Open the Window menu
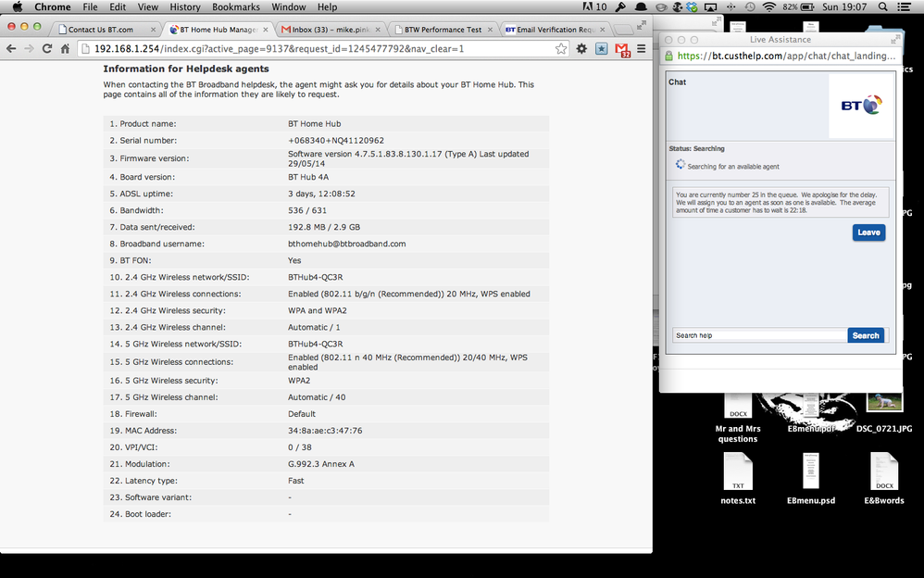Image resolution: width=924 pixels, height=578 pixels. (x=288, y=6)
